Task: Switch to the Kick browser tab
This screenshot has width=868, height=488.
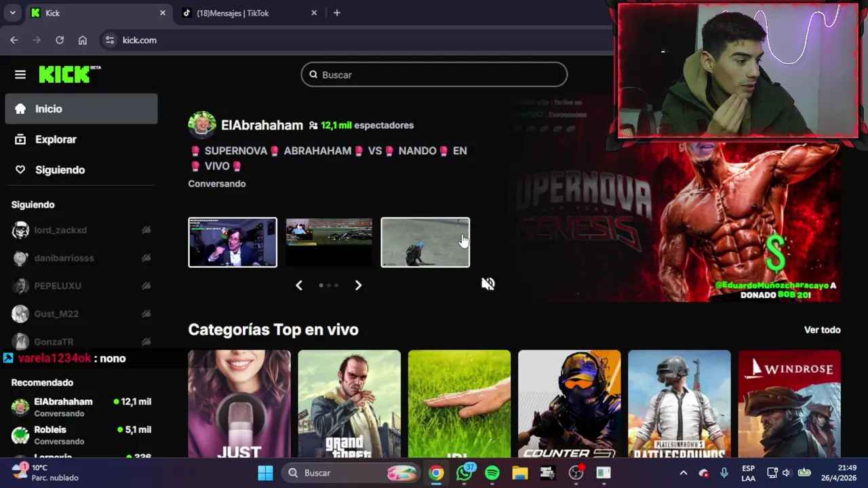Action: [98, 13]
